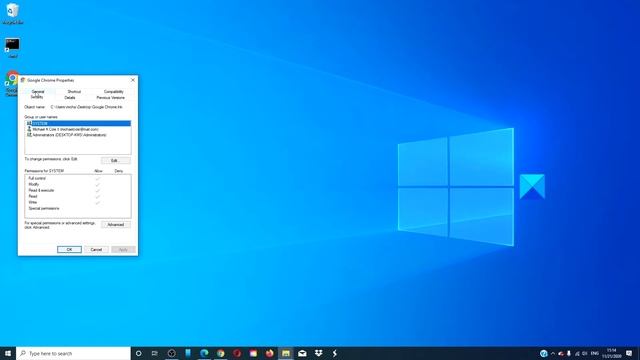640x360 pixels.
Task: Select SYSTEM in group or user names
Action: pos(78,123)
